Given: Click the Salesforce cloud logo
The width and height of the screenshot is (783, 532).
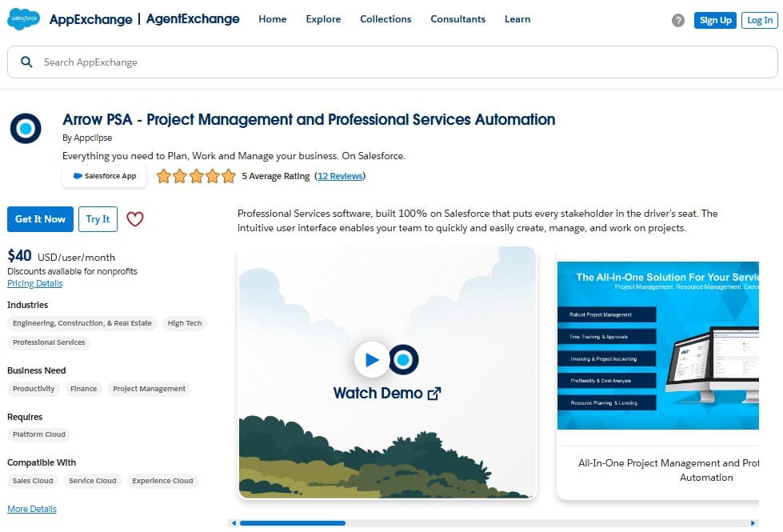Looking at the screenshot, I should point(23,18).
